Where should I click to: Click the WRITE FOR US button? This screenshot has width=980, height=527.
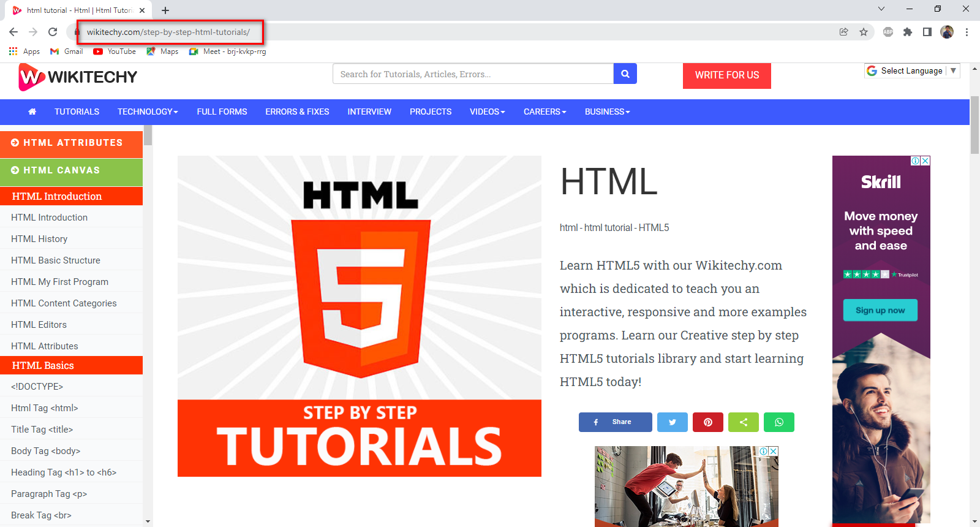[x=726, y=75]
